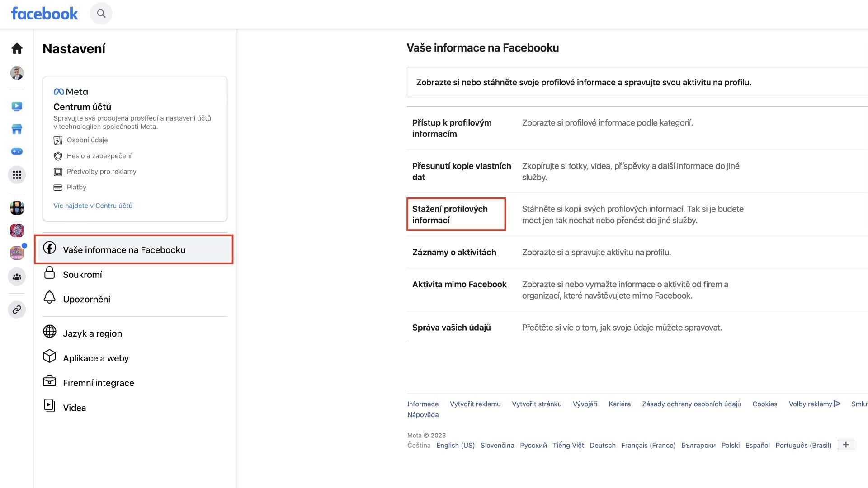Screen dimensions: 868x488
Task: Click the Facebook search magnifier icon
Action: pos(101,14)
